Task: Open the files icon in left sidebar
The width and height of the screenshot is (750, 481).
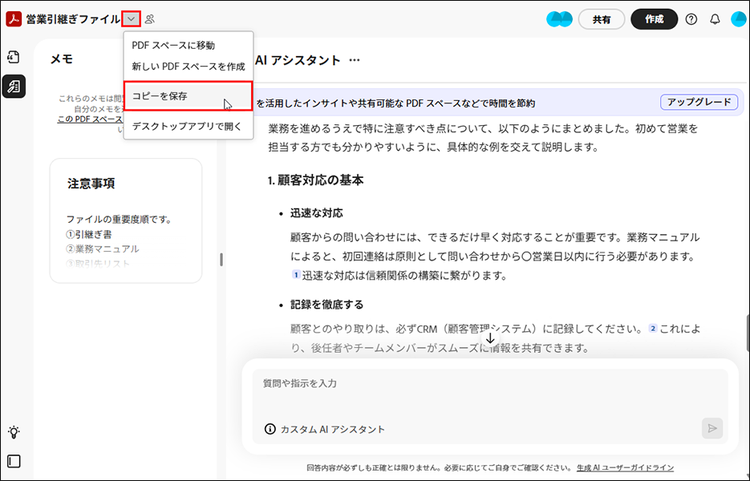Action: pyautogui.click(x=14, y=56)
